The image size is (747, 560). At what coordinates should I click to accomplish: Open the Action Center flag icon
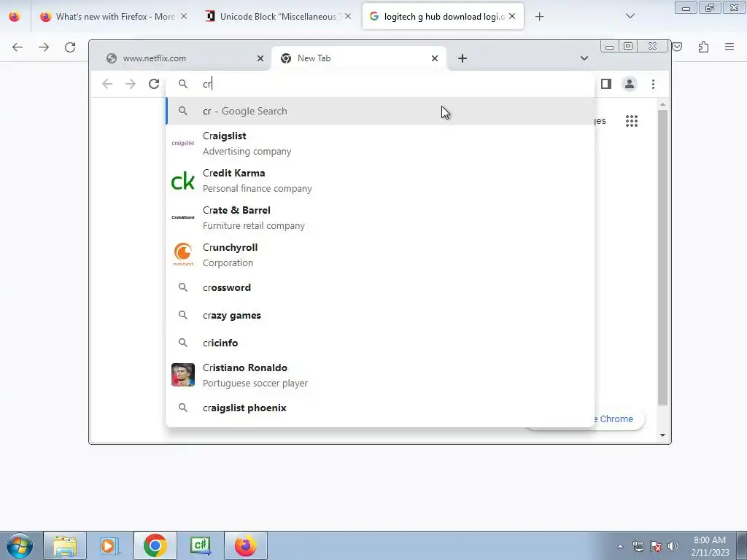pos(656,546)
